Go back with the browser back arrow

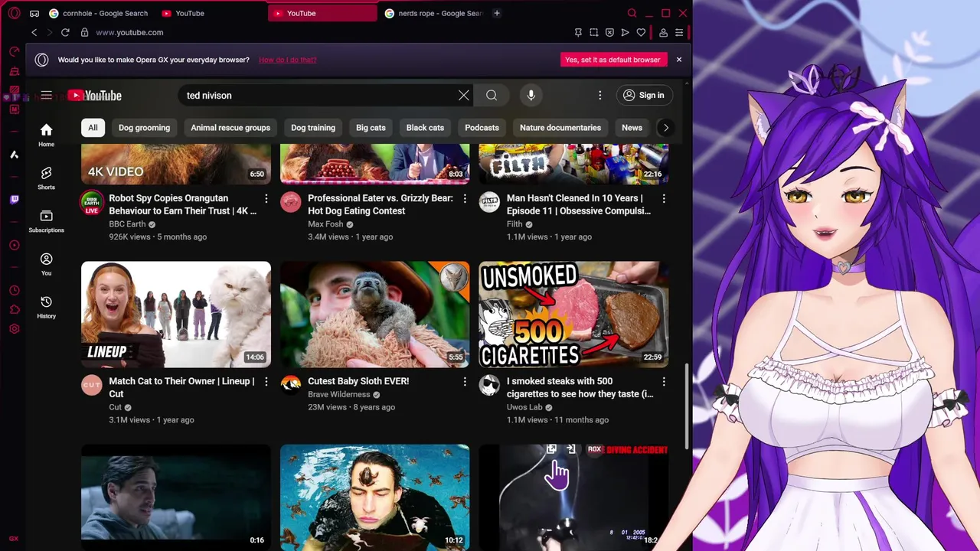pyautogui.click(x=34, y=32)
